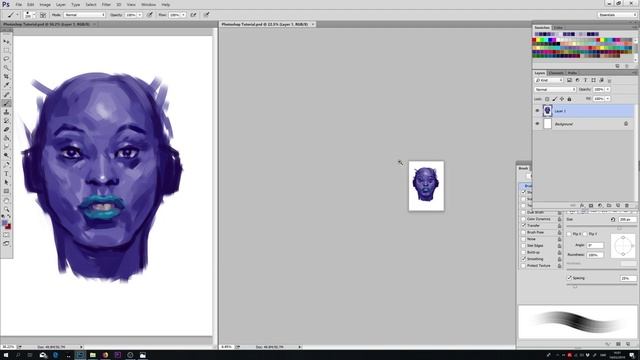Lock transparent pixels in Layers panel
This screenshot has height=360, width=640.
coord(547,99)
